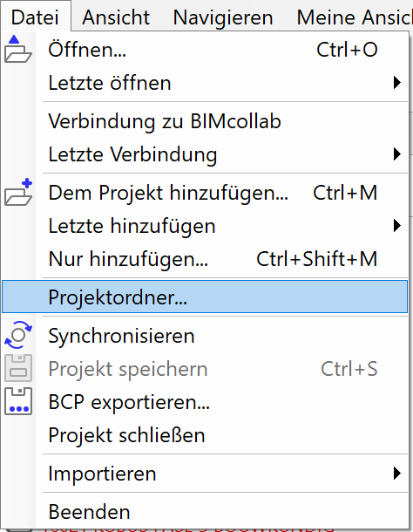
Task: Expand the Letzte öffnen submenu arrow
Action: click(x=396, y=83)
